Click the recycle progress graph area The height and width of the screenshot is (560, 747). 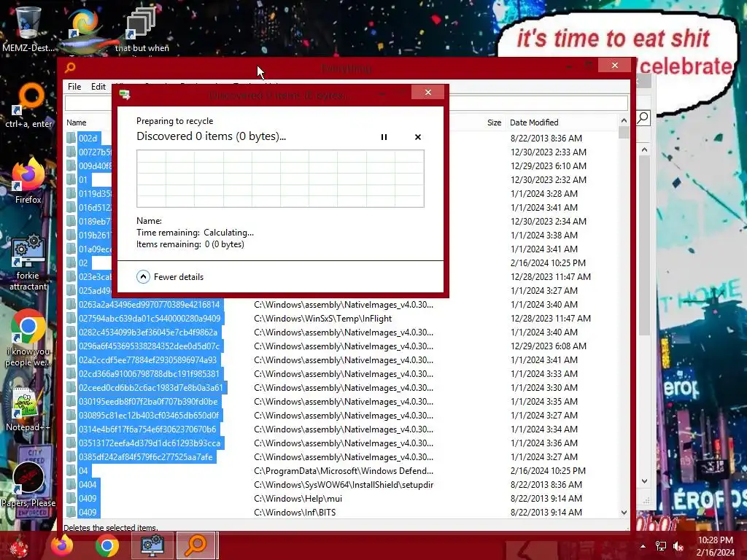click(x=280, y=179)
